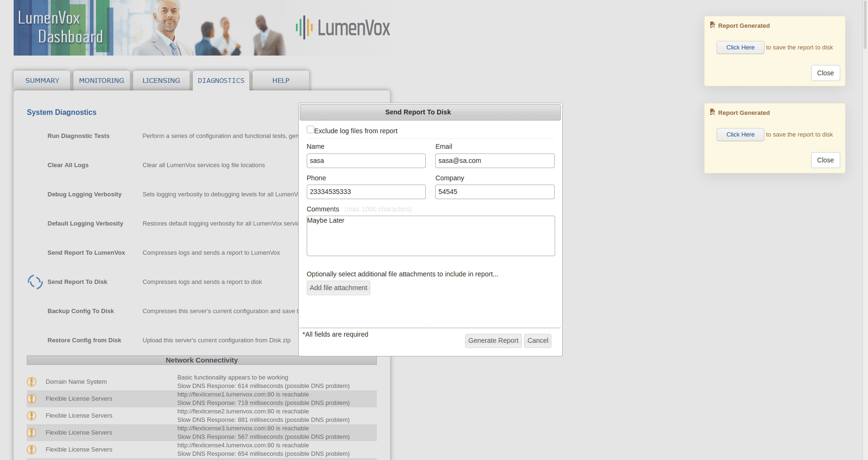Cancel the Send Report To Disk dialog
Viewport: 868px width, 460px height.
[x=537, y=340]
